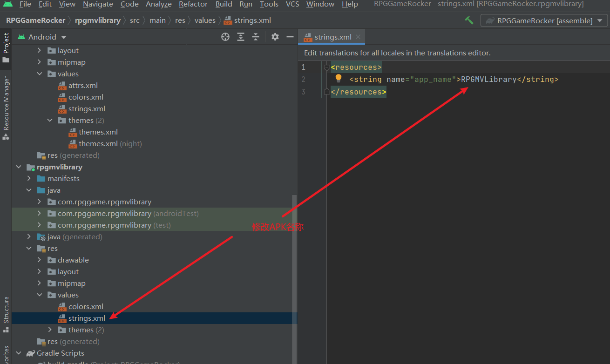Click RPGGameRocker breadcrumb root

coord(36,20)
